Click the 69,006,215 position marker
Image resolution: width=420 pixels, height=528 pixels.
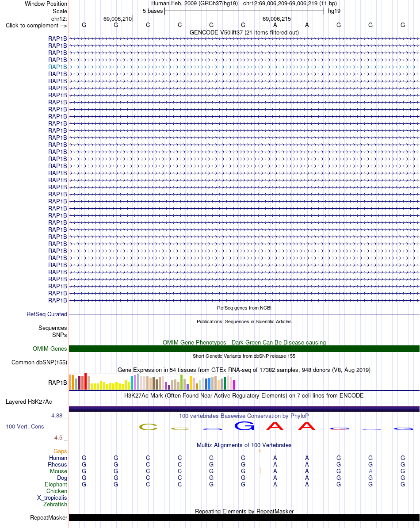(x=277, y=19)
